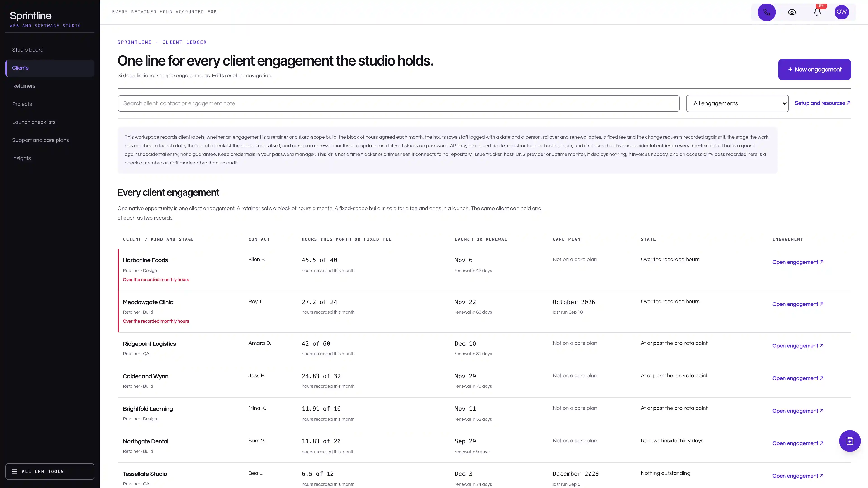
Task: Open engagement for Tessellate Studio
Action: 797,476
